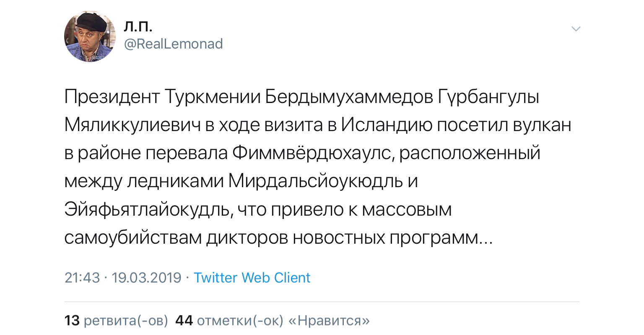Click the word самоубийствам in the tweet

coord(132,238)
